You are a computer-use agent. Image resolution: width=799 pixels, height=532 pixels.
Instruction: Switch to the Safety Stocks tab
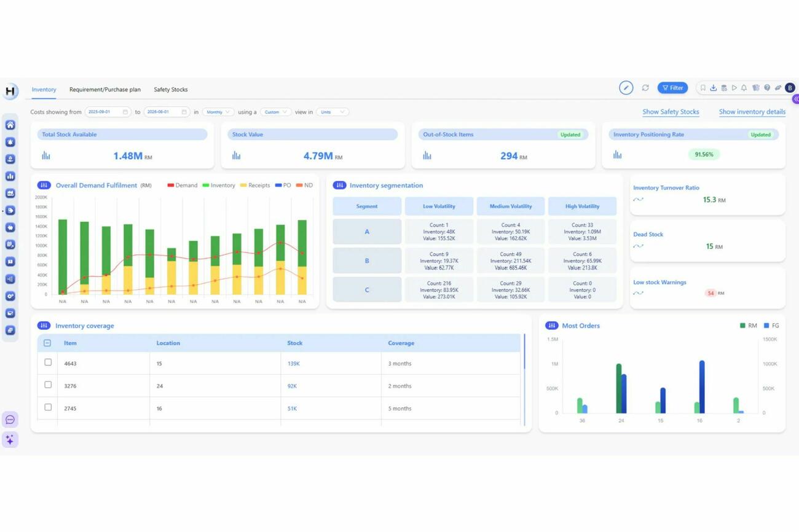(170, 89)
